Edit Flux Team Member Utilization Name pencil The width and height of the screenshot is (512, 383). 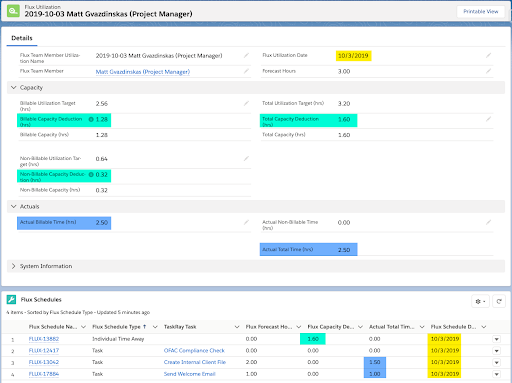(x=246, y=55)
